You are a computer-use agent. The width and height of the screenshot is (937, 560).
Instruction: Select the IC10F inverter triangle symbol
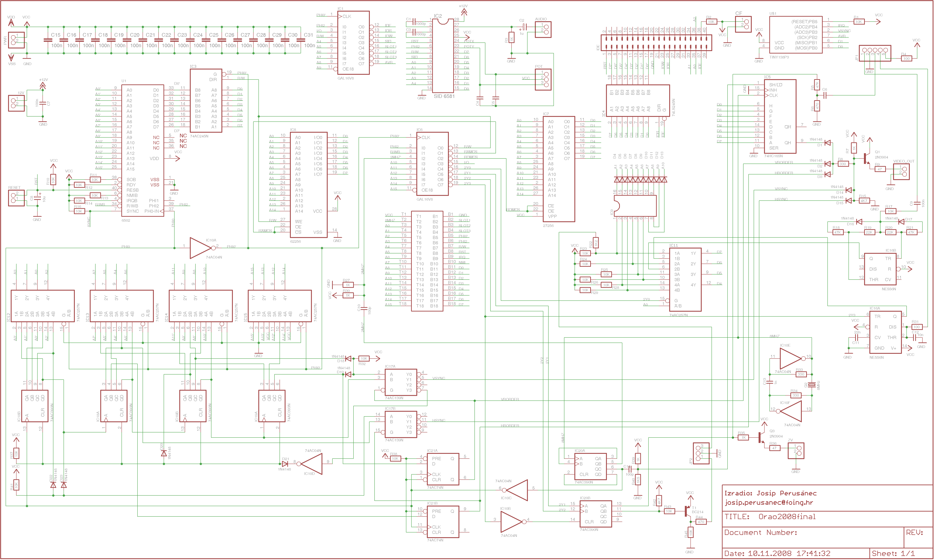tap(789, 411)
